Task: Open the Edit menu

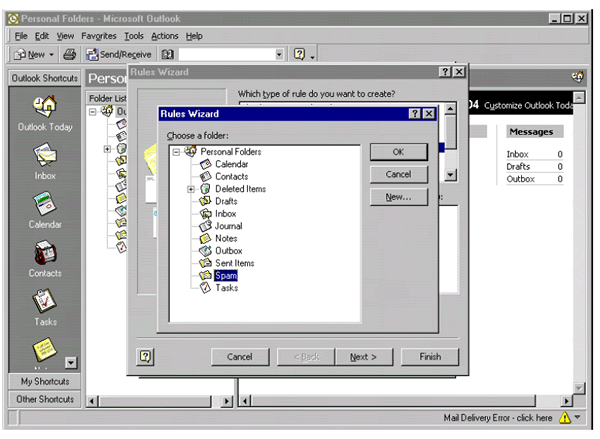Action: coord(42,36)
